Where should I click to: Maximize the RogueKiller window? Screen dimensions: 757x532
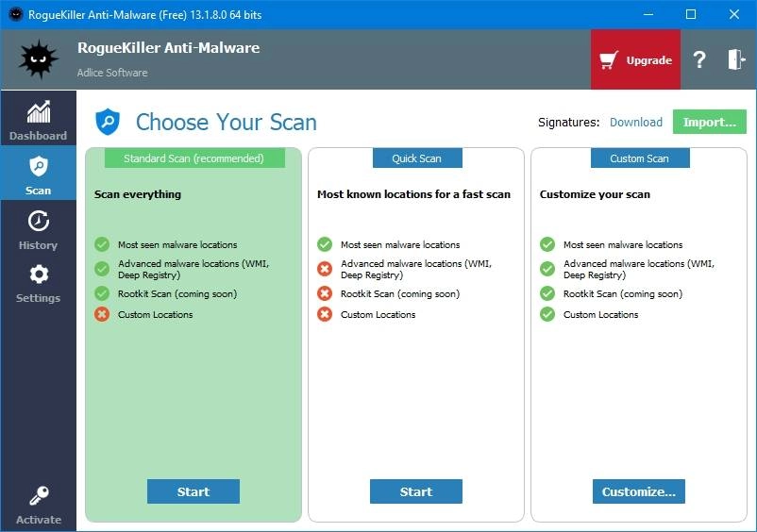pos(691,14)
